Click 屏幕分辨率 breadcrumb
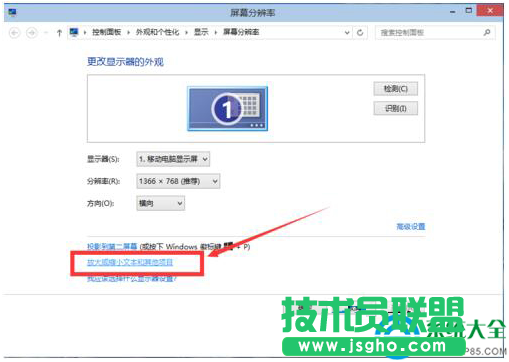The height and width of the screenshot is (362, 509). pos(241,32)
